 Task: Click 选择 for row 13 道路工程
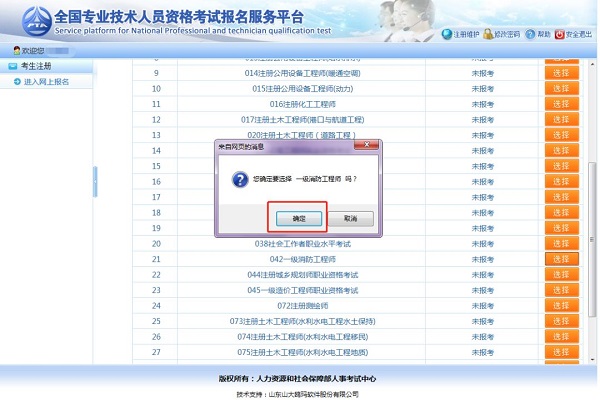[x=561, y=135]
